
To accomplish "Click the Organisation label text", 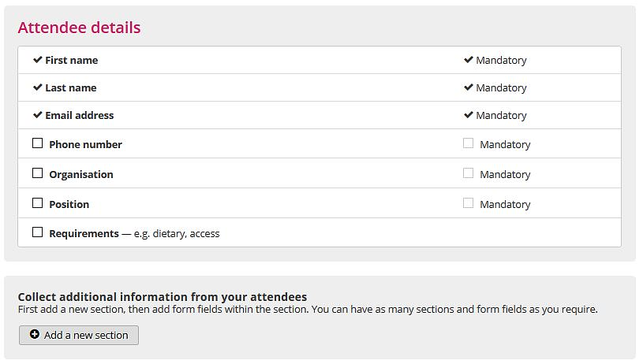I will (81, 174).
